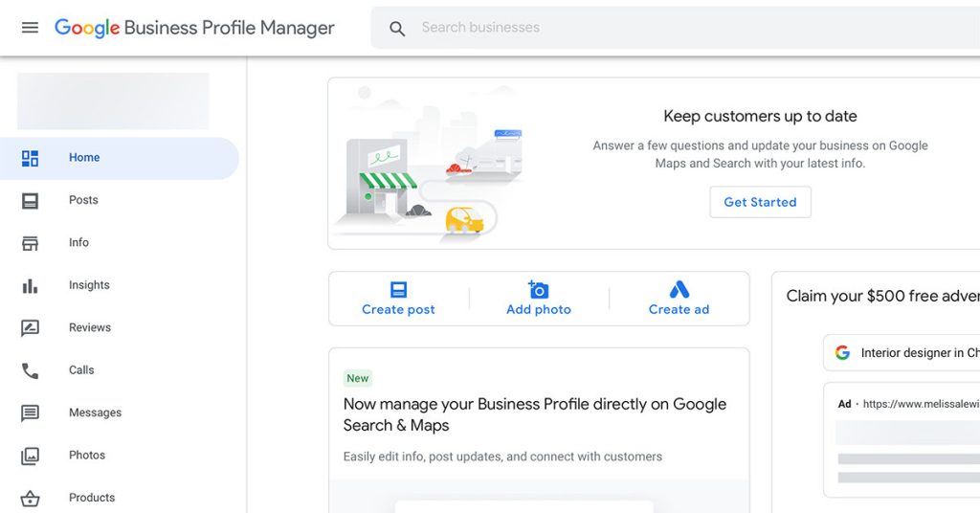The width and height of the screenshot is (980, 513).
Task: Click the Products basket icon
Action: (x=30, y=498)
